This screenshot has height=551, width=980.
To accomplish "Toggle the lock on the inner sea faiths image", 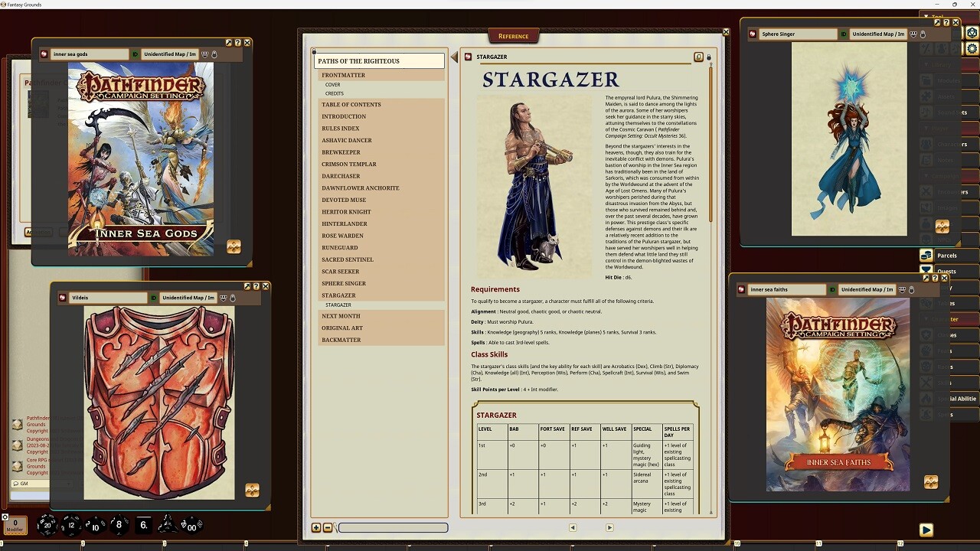I will tap(911, 290).
